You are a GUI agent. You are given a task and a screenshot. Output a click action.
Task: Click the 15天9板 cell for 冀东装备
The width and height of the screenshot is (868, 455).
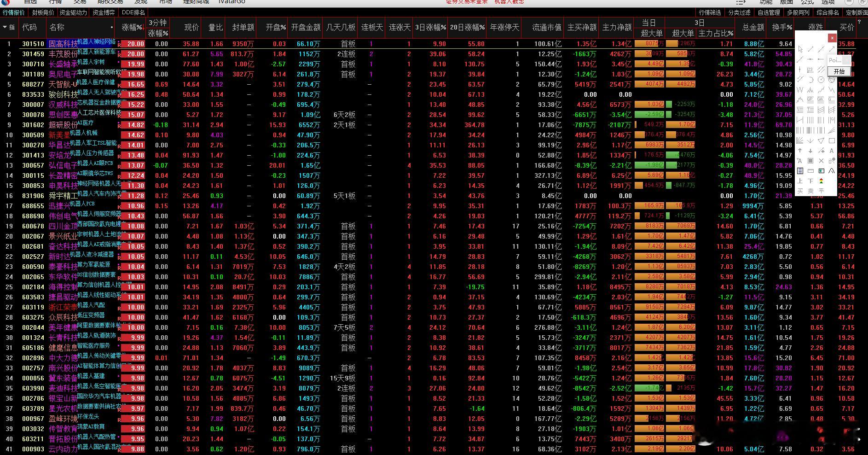click(x=343, y=378)
